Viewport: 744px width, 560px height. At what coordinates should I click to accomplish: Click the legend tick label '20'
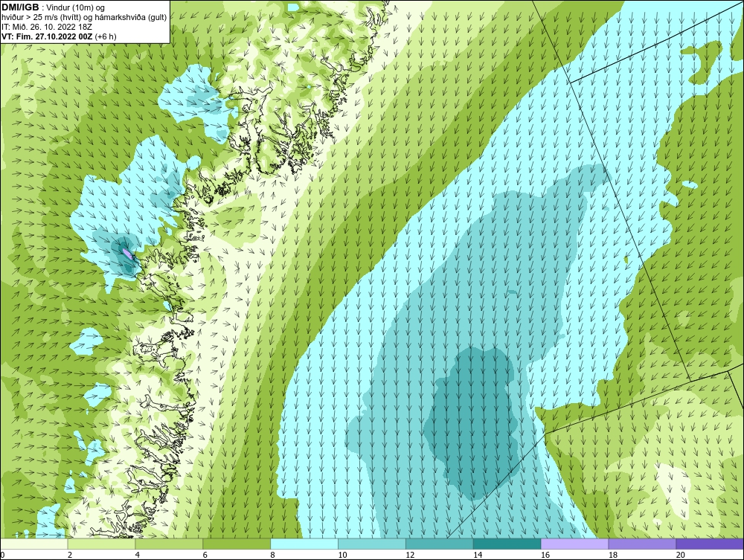[x=681, y=555]
